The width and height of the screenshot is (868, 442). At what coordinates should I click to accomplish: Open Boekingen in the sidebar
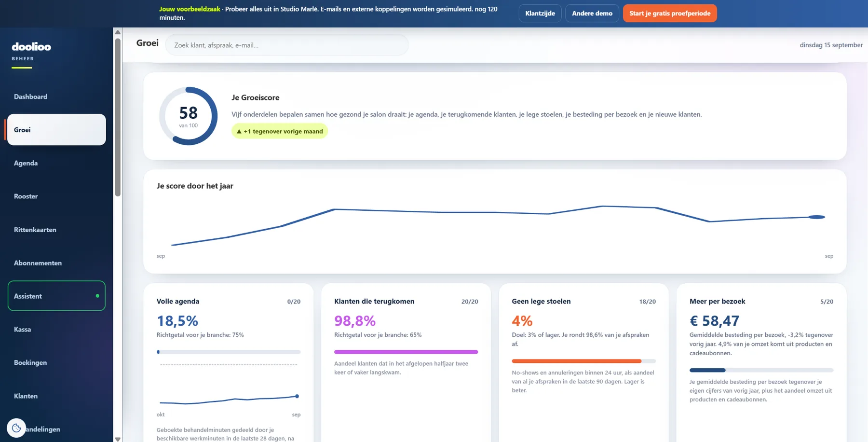(56, 362)
